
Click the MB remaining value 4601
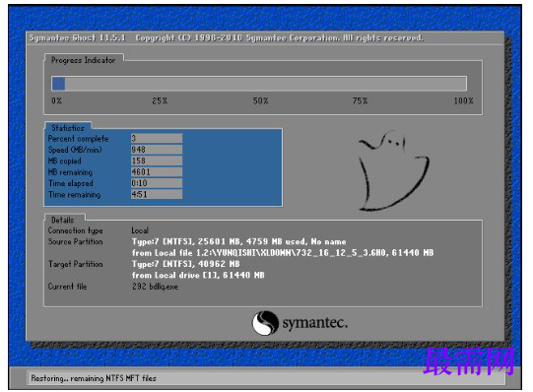click(x=157, y=172)
